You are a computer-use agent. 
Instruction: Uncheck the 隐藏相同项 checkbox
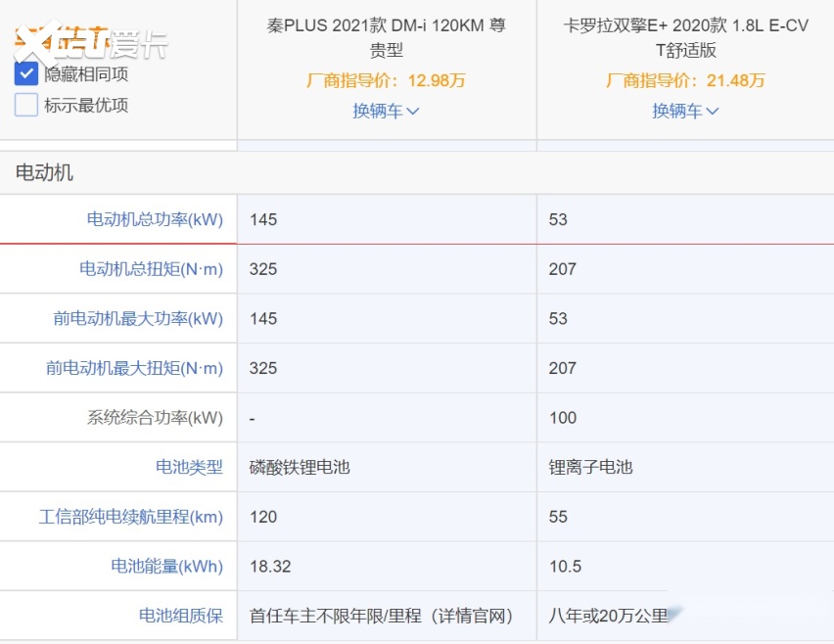[x=26, y=73]
